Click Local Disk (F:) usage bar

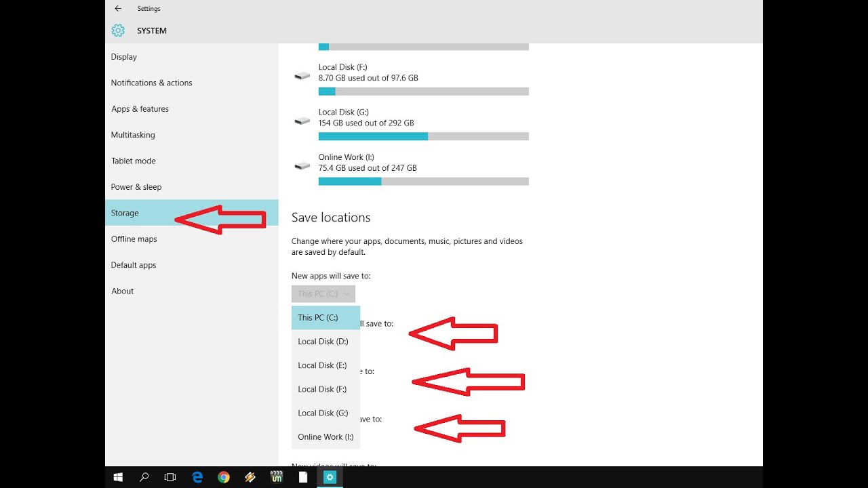tap(424, 91)
